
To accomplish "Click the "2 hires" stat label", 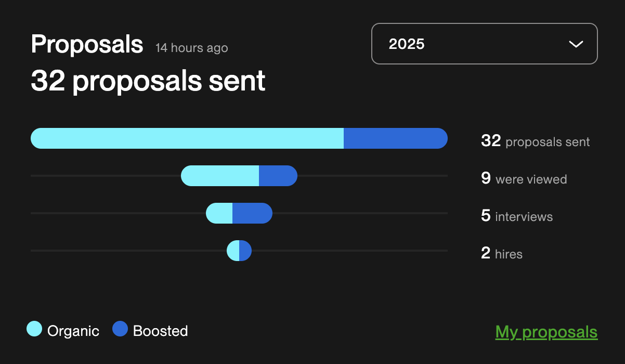I will tap(502, 254).
